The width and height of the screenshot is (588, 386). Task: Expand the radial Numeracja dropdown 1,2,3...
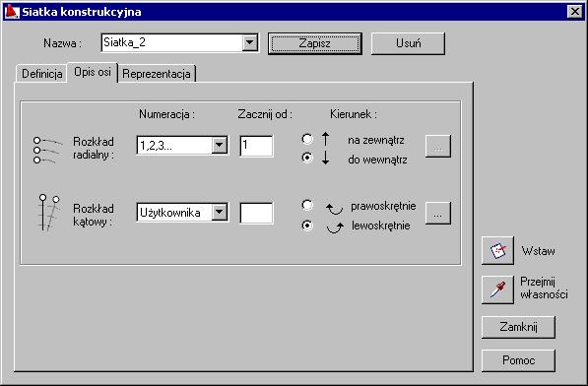pyautogui.click(x=220, y=145)
